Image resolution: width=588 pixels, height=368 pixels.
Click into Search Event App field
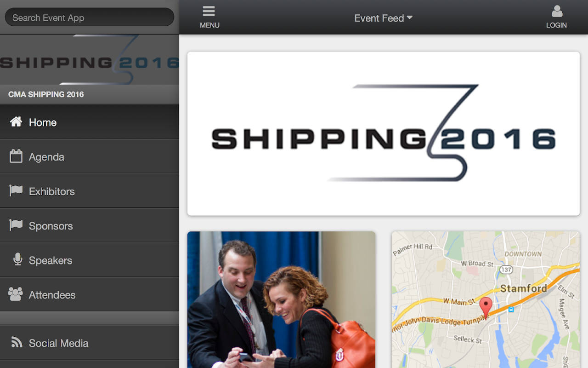tap(90, 17)
